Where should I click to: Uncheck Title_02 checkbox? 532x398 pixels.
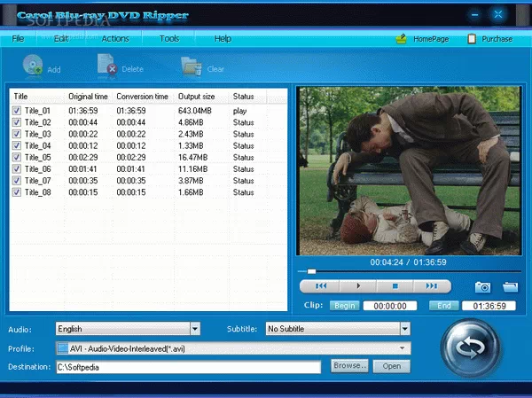tap(16, 122)
